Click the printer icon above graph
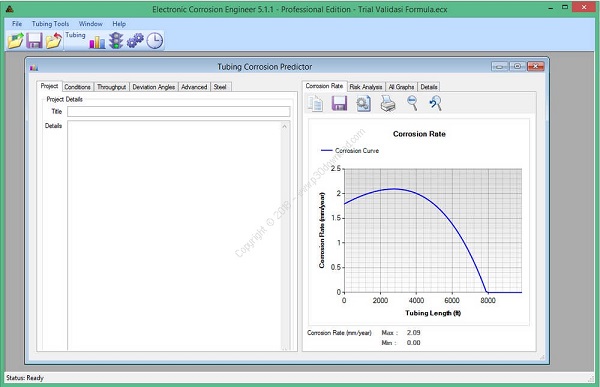This screenshot has width=600, height=387. 388,104
